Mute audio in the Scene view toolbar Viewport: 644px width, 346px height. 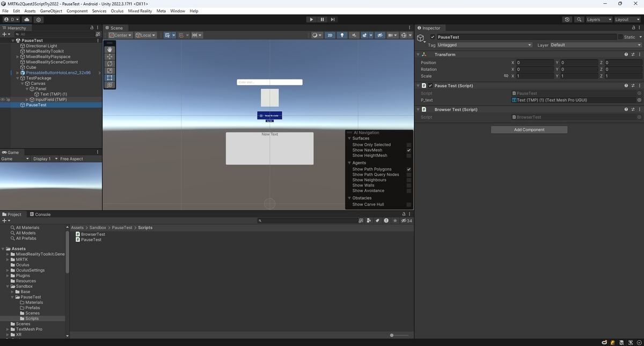355,35
